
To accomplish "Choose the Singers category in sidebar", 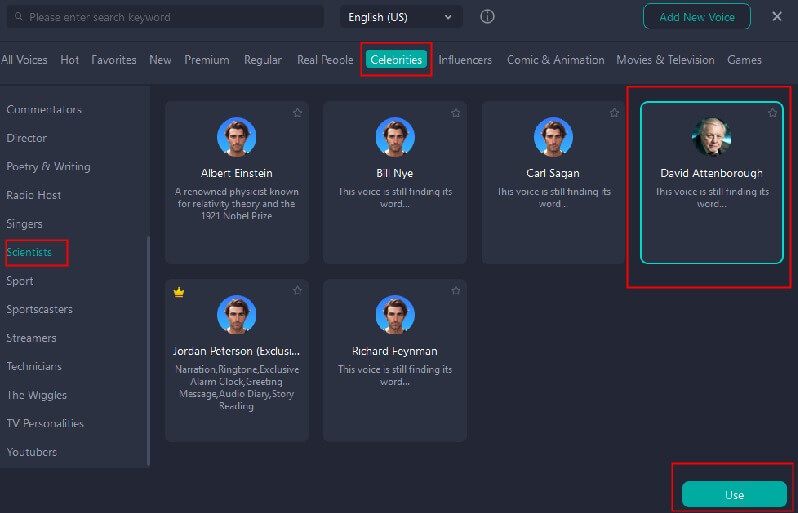I will pyautogui.click(x=24, y=224).
